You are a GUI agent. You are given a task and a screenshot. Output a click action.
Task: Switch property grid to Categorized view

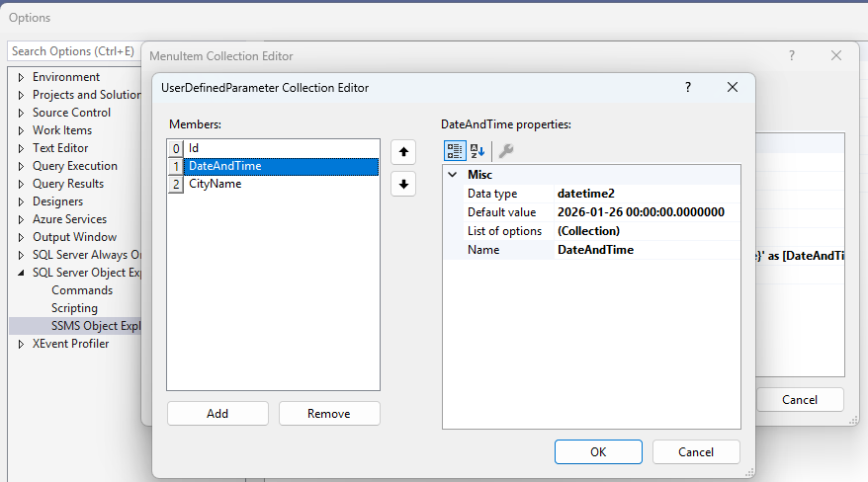point(455,150)
